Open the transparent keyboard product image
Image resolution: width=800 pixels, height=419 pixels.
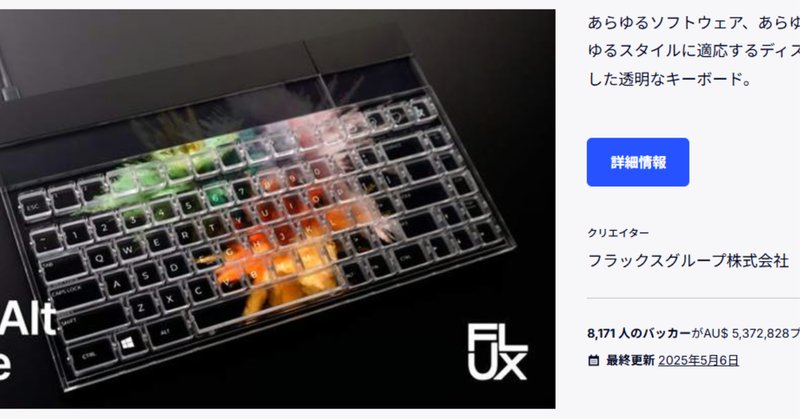coord(278,209)
